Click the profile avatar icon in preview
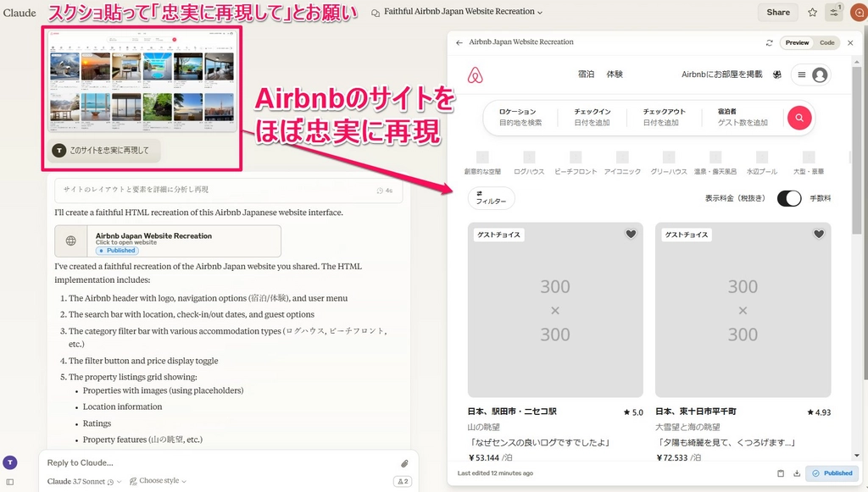The height and width of the screenshot is (492, 868). point(820,75)
